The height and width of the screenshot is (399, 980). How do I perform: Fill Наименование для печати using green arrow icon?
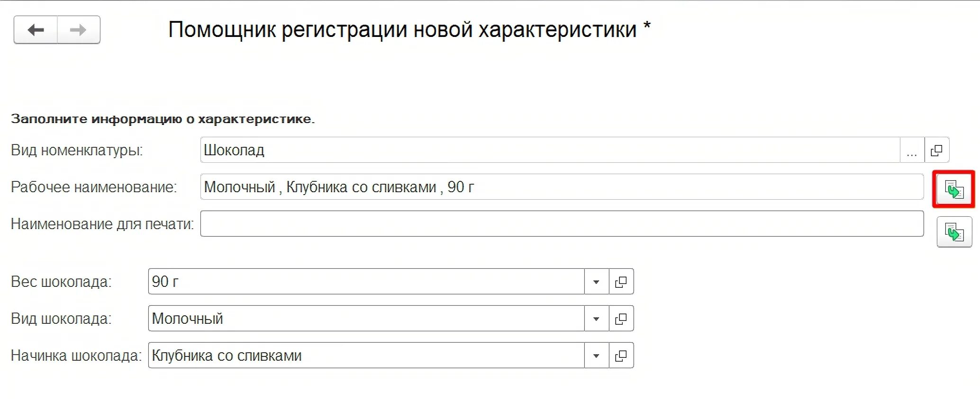954,232
